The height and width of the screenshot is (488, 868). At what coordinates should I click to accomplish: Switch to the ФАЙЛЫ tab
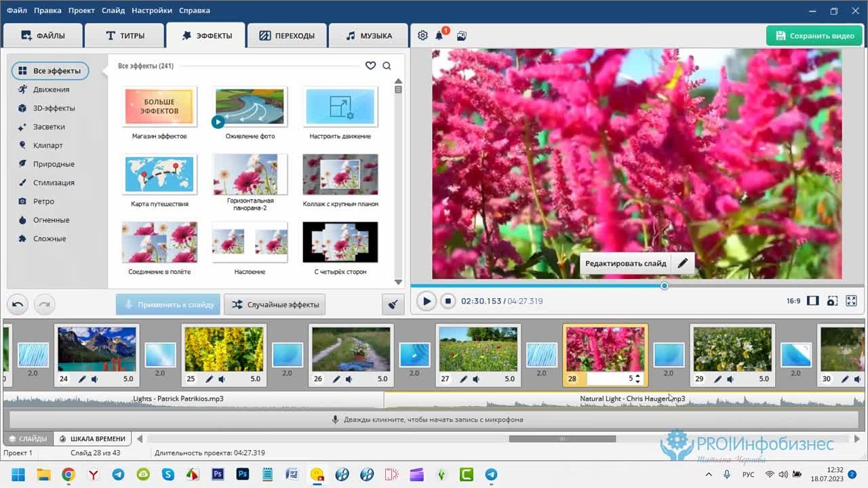(43, 36)
